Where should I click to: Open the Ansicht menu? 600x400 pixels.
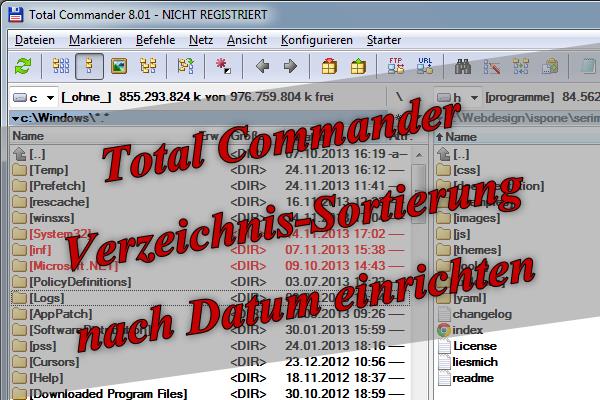[247, 40]
